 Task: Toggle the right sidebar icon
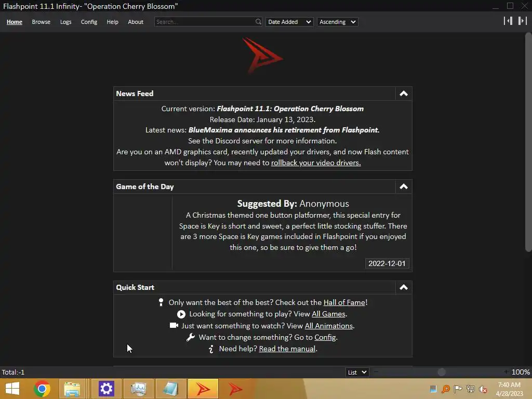pos(522,21)
